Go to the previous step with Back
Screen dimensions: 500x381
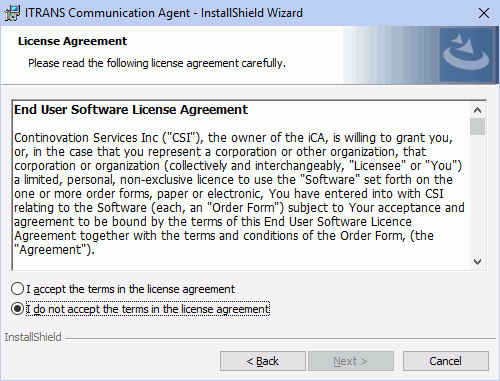(x=263, y=361)
